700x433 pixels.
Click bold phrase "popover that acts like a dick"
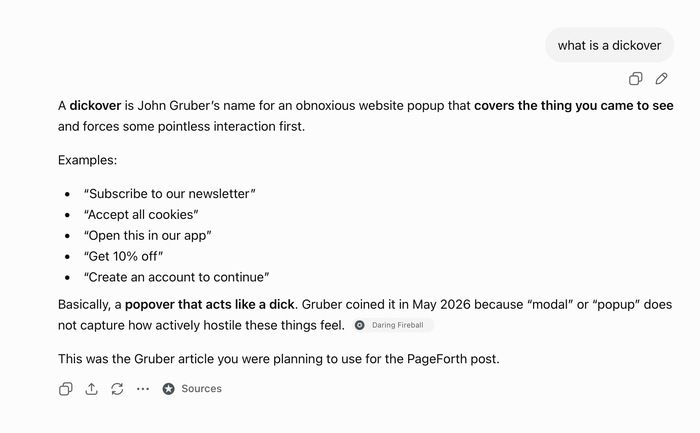point(209,304)
